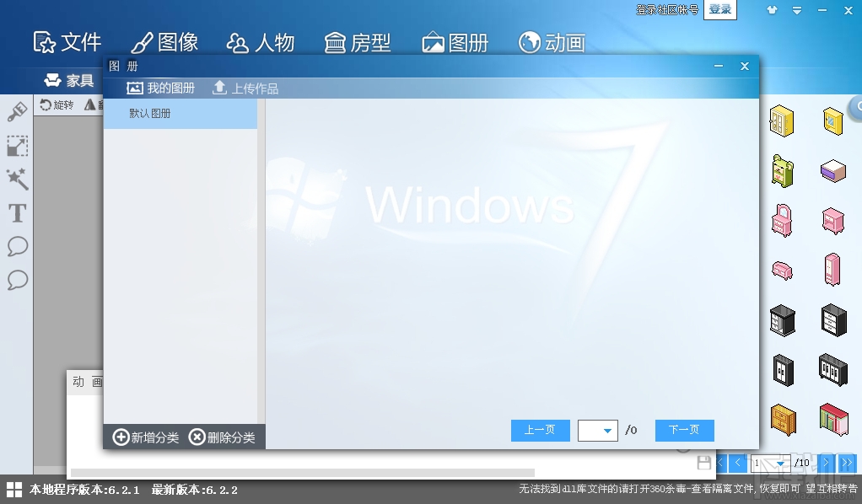Screen dimensions: 862x504
Task: Select the text tool
Action: pos(16,213)
